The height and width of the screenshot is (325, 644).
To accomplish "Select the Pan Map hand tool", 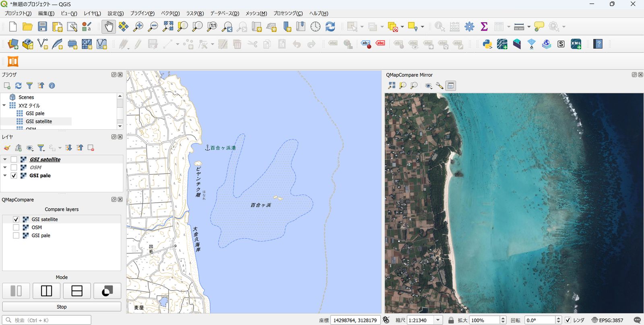I will click(108, 27).
